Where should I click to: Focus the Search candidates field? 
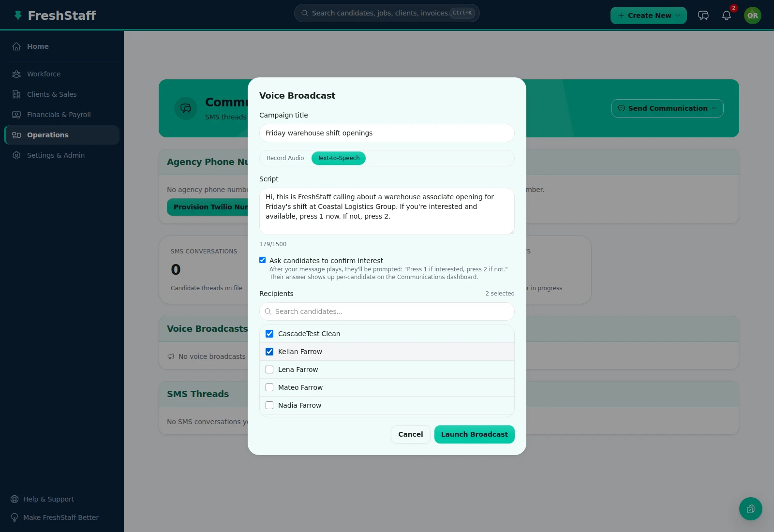click(387, 311)
